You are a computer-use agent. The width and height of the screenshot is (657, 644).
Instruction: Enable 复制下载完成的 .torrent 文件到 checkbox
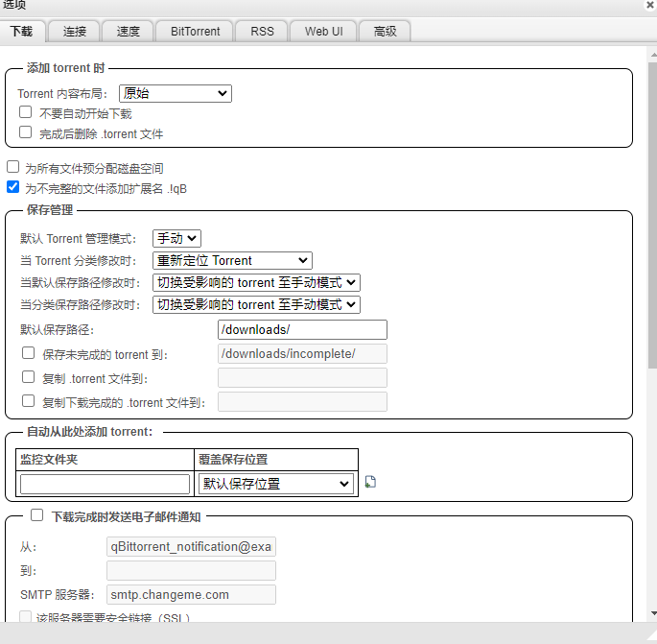28,401
